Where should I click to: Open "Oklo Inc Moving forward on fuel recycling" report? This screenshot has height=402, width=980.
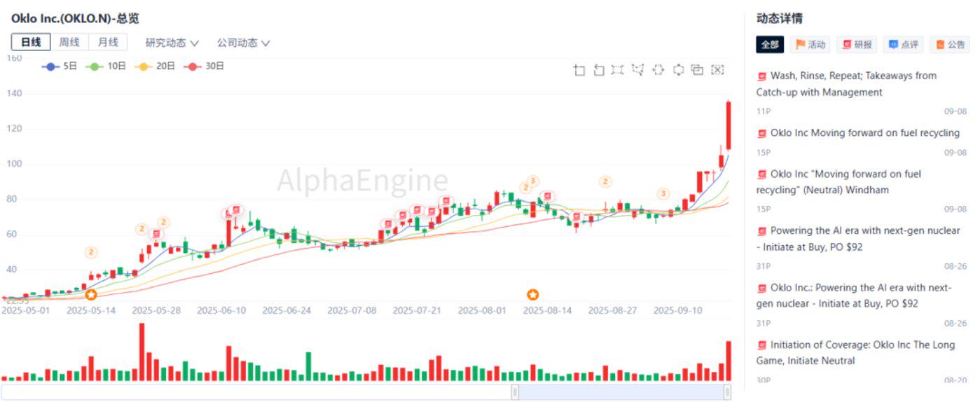click(864, 133)
